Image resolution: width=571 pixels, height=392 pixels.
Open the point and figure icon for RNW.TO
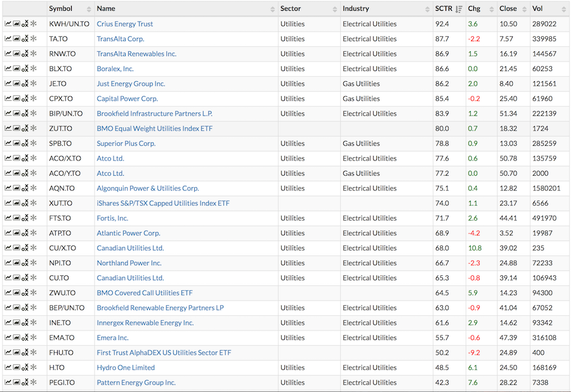[25, 53]
